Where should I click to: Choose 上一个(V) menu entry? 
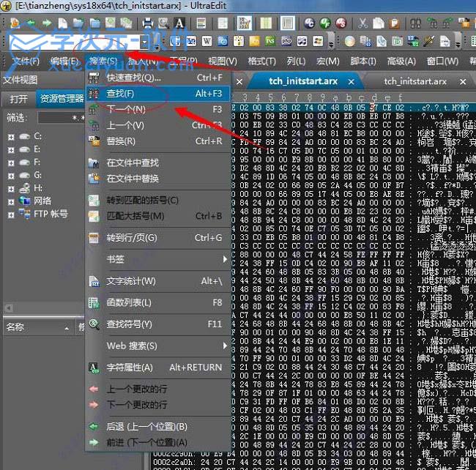[158, 125]
